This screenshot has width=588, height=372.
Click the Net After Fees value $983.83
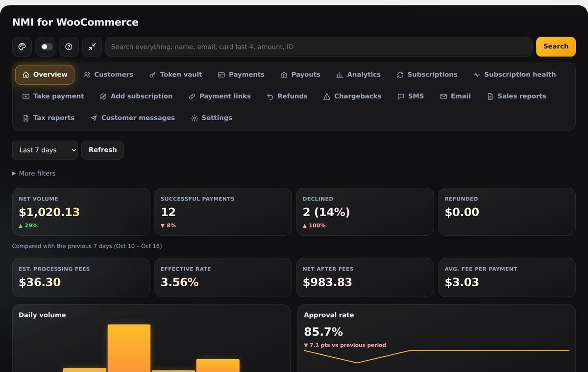tap(327, 282)
